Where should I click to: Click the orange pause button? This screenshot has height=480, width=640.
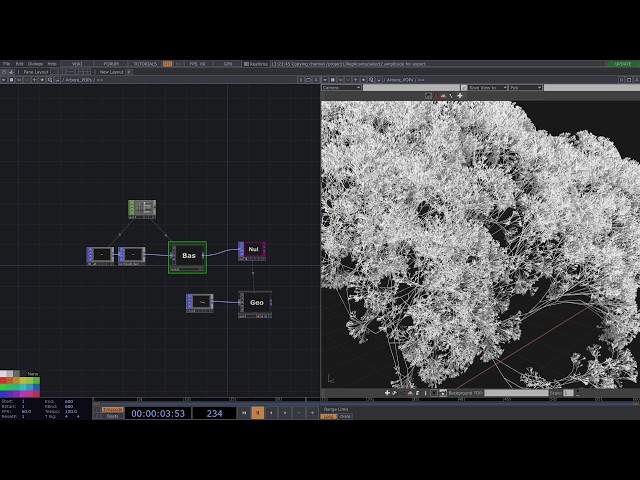pos(258,413)
